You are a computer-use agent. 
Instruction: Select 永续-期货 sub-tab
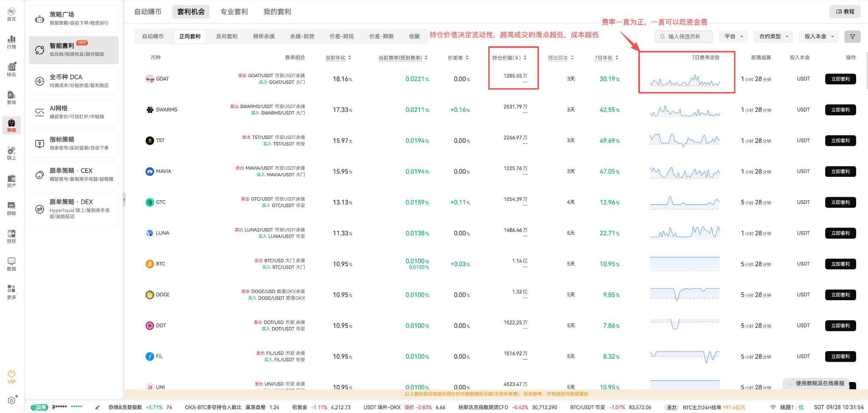click(302, 36)
